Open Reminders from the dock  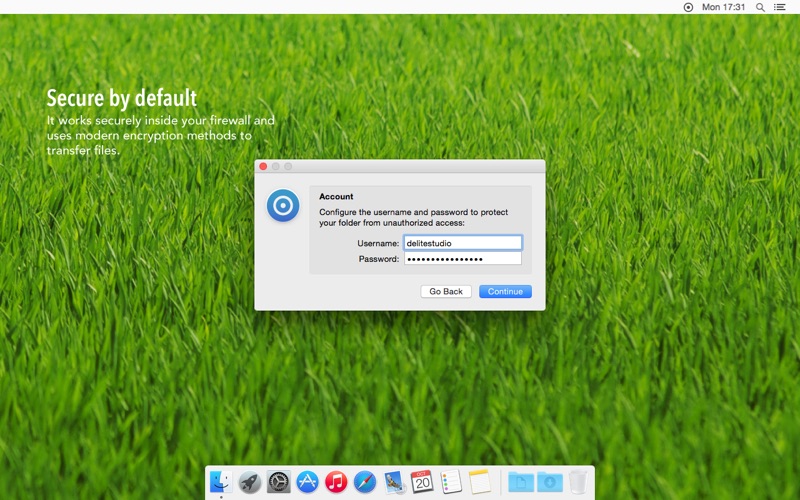451,482
